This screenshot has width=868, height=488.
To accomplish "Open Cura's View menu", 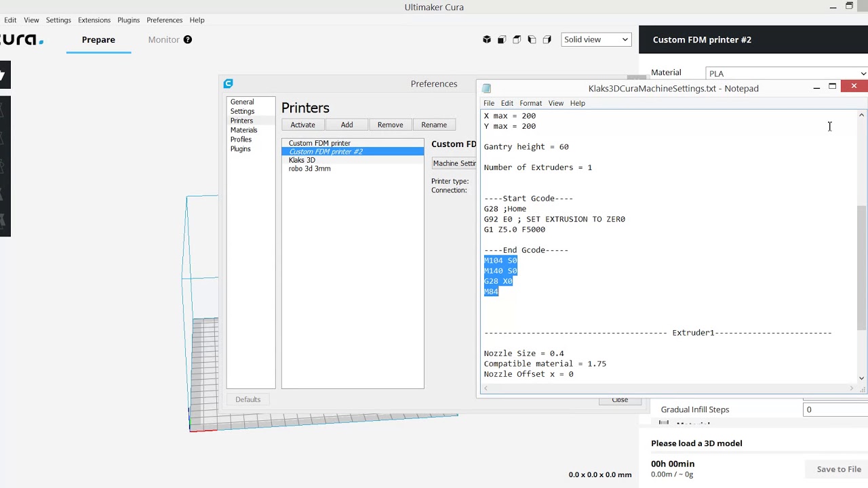I will (31, 20).
